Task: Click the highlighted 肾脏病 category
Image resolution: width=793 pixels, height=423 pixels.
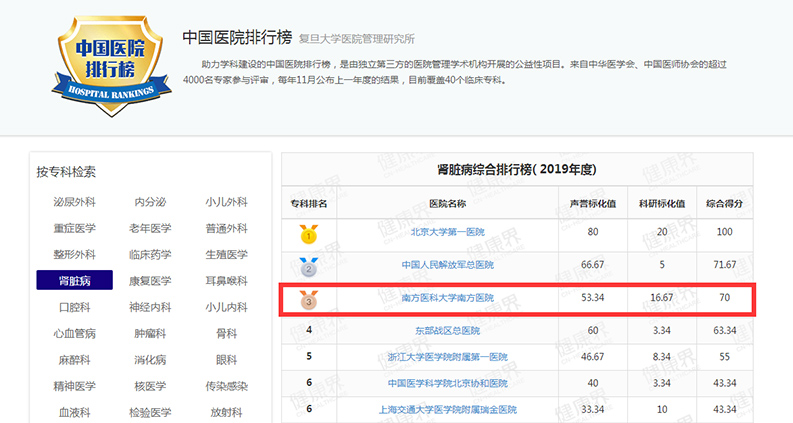Action: (x=74, y=280)
